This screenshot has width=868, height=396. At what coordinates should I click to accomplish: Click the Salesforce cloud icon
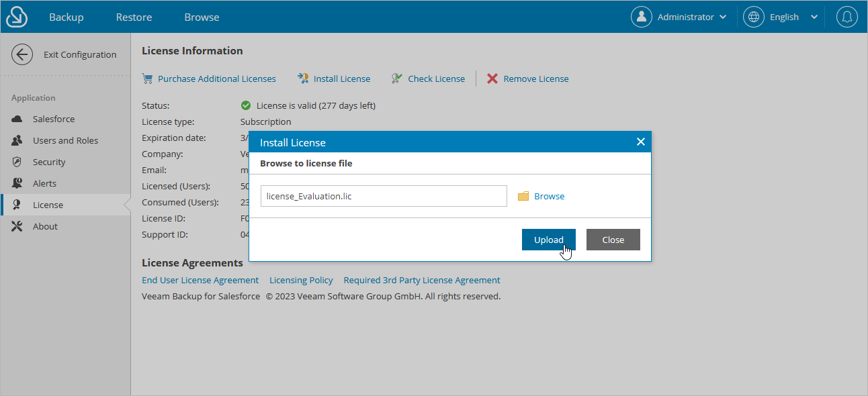pyautogui.click(x=17, y=119)
